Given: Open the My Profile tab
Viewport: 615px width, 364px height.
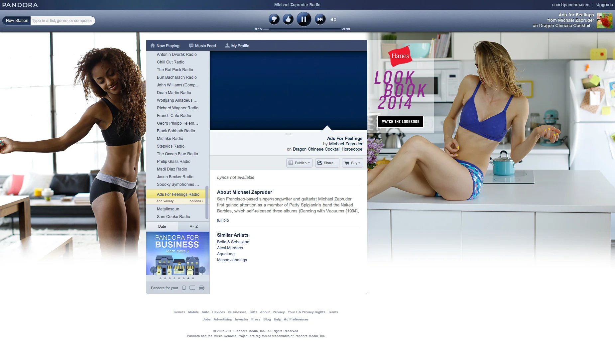Looking at the screenshot, I should tap(237, 46).
